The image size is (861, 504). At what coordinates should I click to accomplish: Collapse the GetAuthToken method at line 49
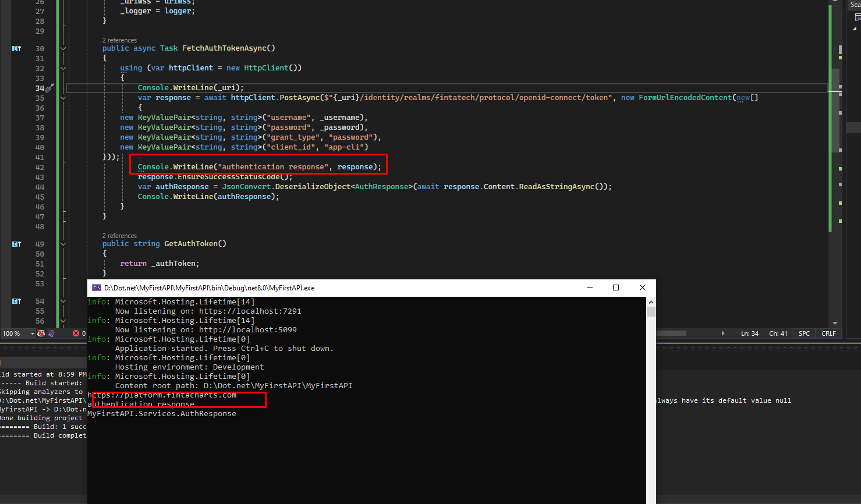(63, 244)
